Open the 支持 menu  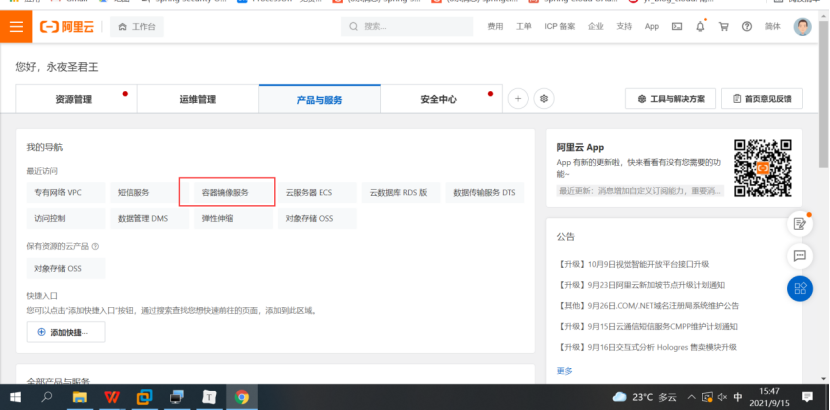[624, 26]
